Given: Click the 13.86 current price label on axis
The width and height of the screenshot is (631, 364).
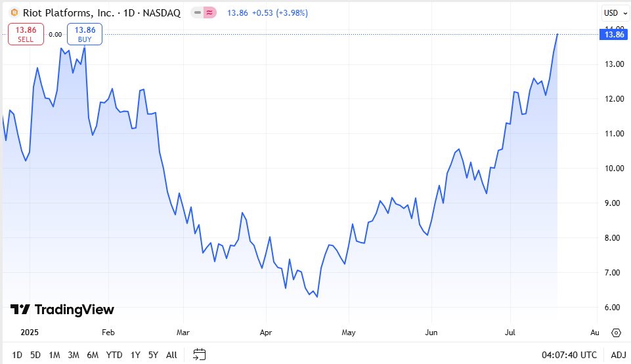Looking at the screenshot, I should tap(614, 35).
